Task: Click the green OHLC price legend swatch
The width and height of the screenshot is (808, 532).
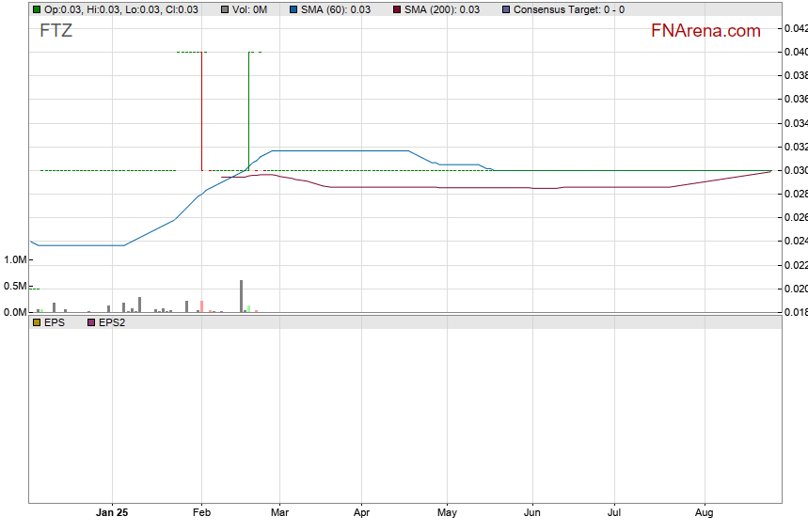Action: click(x=36, y=9)
